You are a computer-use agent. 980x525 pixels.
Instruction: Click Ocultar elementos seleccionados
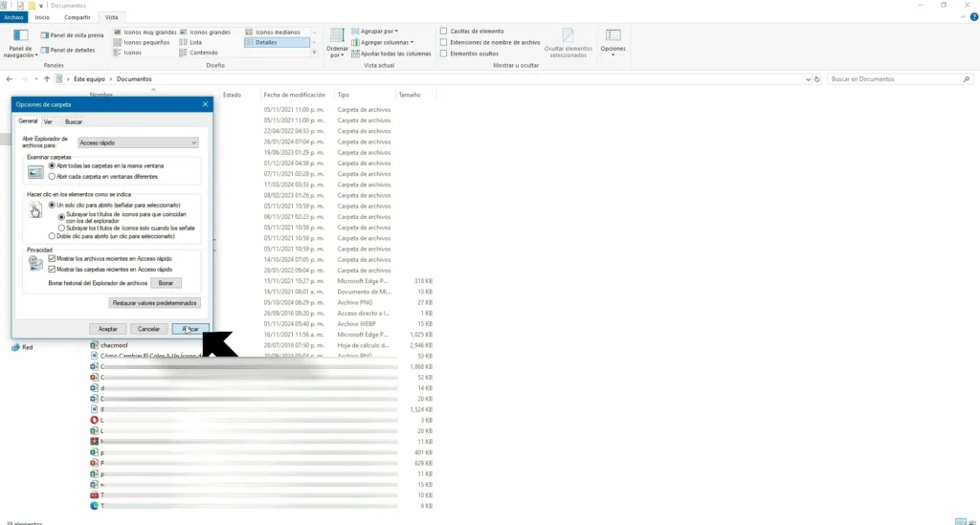(x=568, y=43)
